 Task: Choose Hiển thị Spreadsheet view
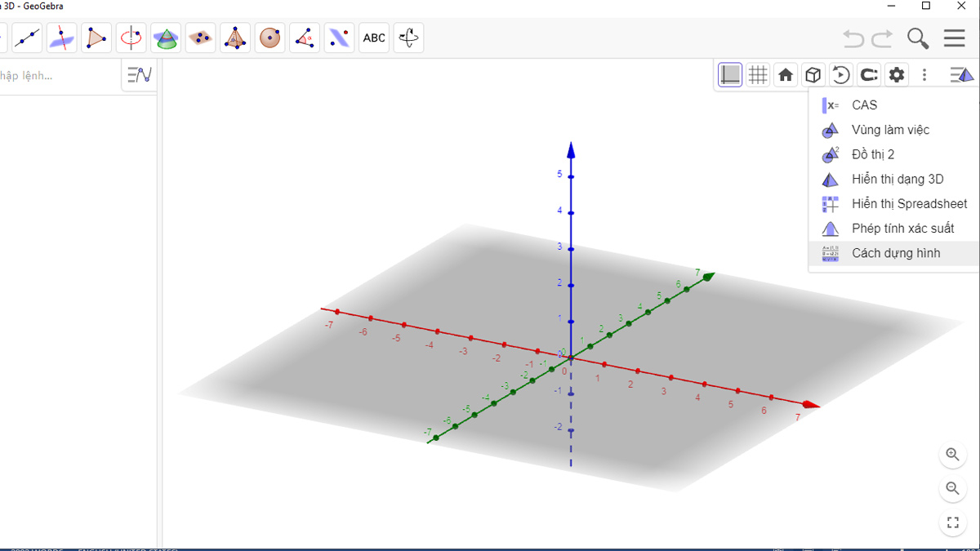894,204
